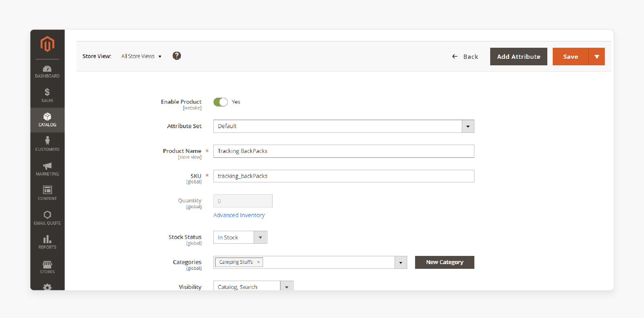The width and height of the screenshot is (644, 318).
Task: Open the Advanced Inventory link
Action: (x=239, y=215)
